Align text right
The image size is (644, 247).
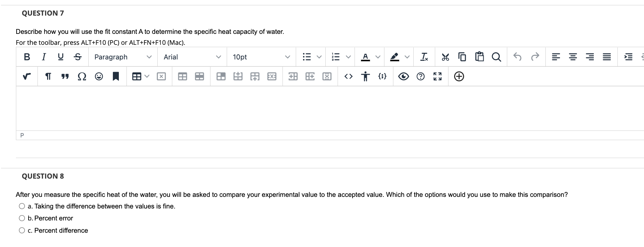tap(590, 57)
